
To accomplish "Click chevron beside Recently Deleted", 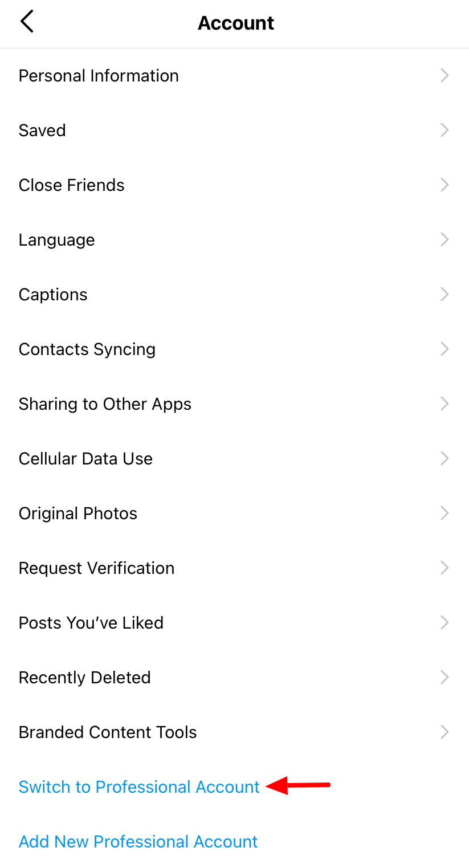I will 445,678.
